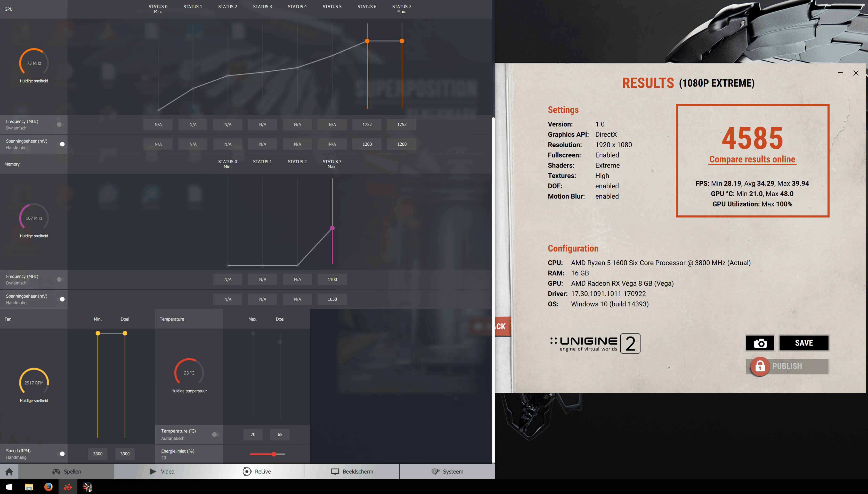Click GPU Status 0 frequency N/A field
The image size is (868, 494).
pos(158,124)
